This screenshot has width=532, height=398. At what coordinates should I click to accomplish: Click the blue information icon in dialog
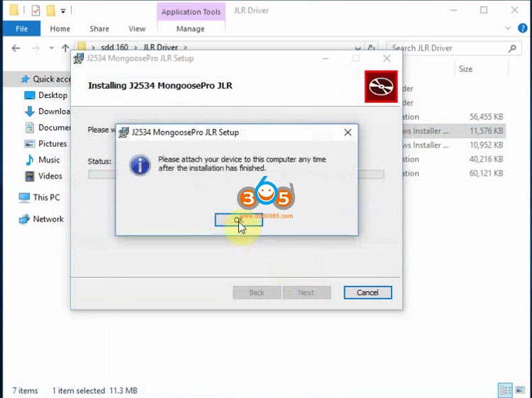(140, 165)
